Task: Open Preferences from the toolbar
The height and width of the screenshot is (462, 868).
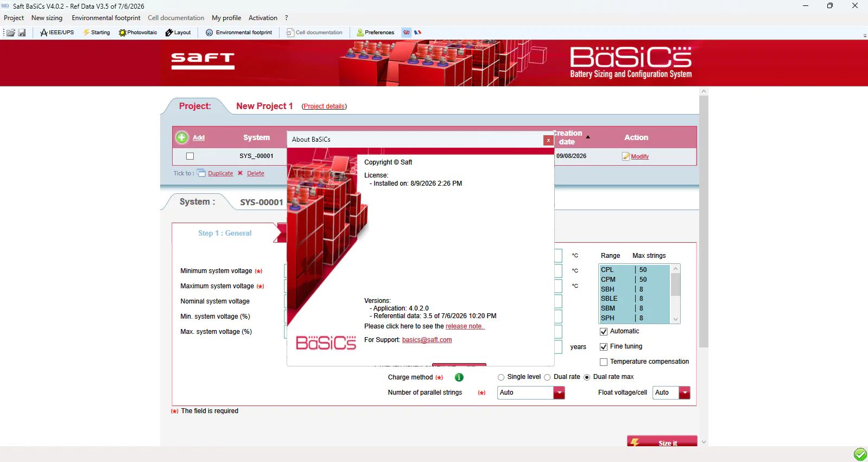Action: (x=376, y=33)
